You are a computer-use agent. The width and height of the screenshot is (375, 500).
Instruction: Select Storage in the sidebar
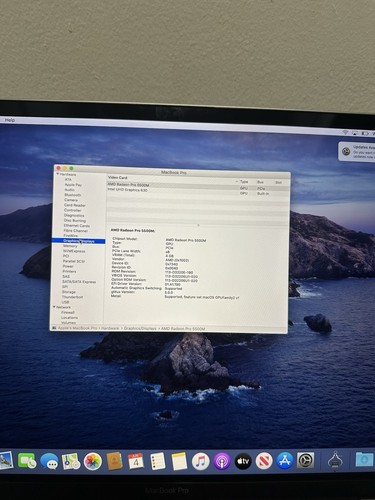click(x=69, y=292)
